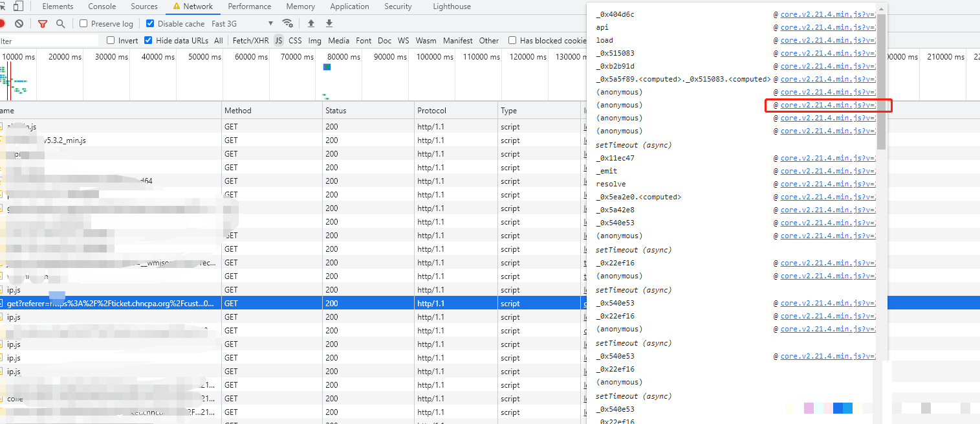This screenshot has height=424, width=980.
Task: Click in the Filter text field
Action: pyautogui.click(x=49, y=41)
